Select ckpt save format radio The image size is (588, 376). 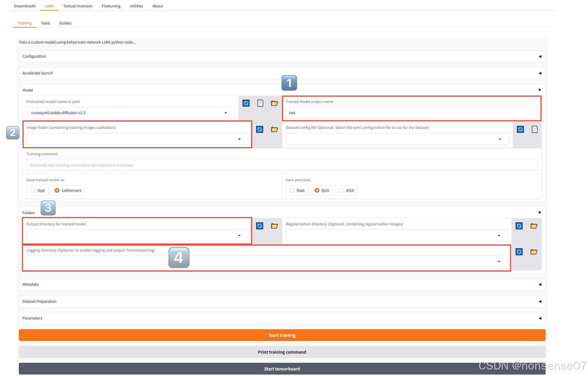click(33, 190)
